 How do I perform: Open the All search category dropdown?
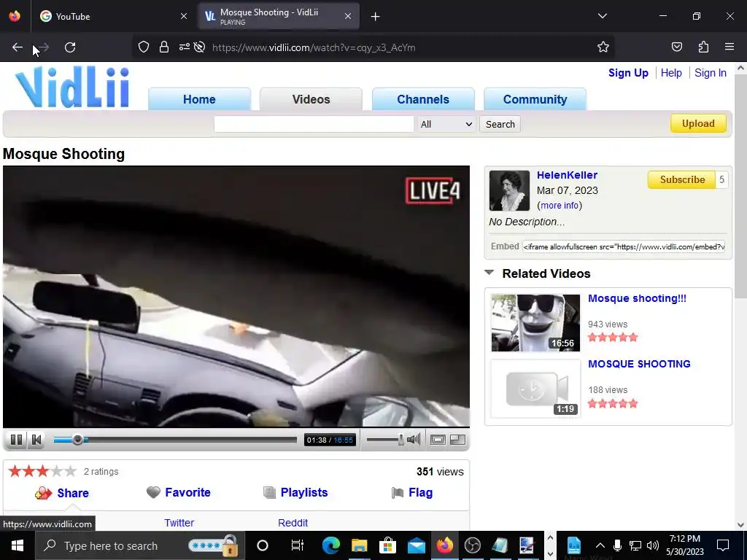pos(446,124)
